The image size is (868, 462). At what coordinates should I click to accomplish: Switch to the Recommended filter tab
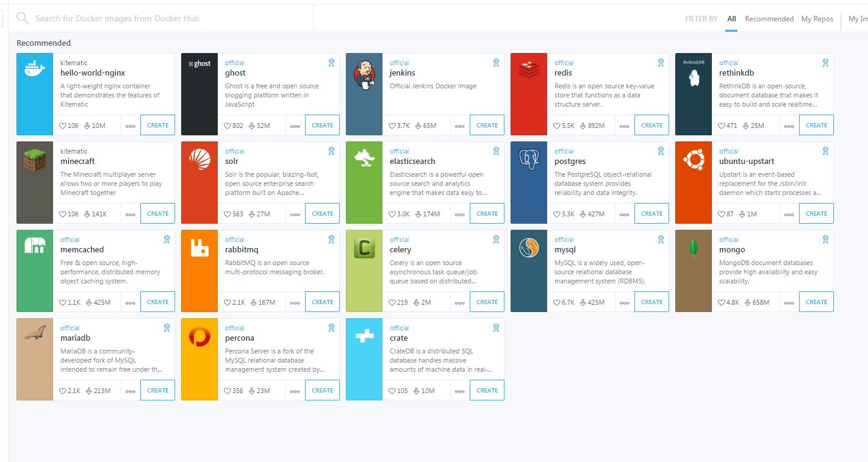(769, 19)
